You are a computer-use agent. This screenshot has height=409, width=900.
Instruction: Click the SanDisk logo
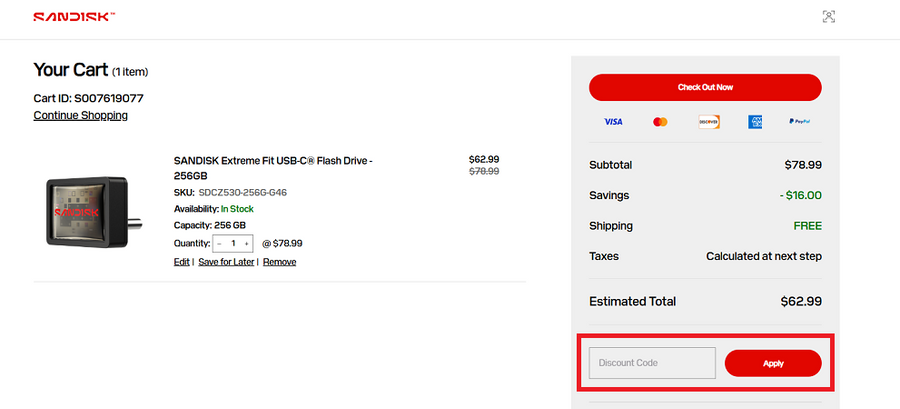coord(73,17)
